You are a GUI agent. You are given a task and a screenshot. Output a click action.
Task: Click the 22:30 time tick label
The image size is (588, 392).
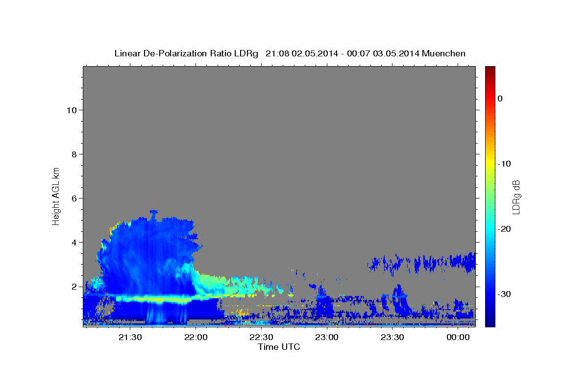point(261,338)
